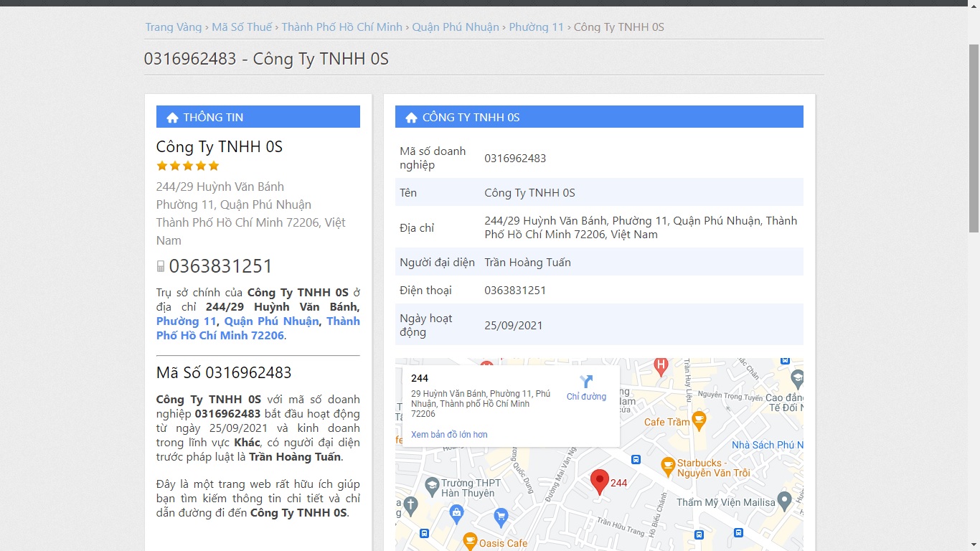Click the five-star rating under the company name
The width and height of the screenshot is (980, 551).
tap(187, 166)
